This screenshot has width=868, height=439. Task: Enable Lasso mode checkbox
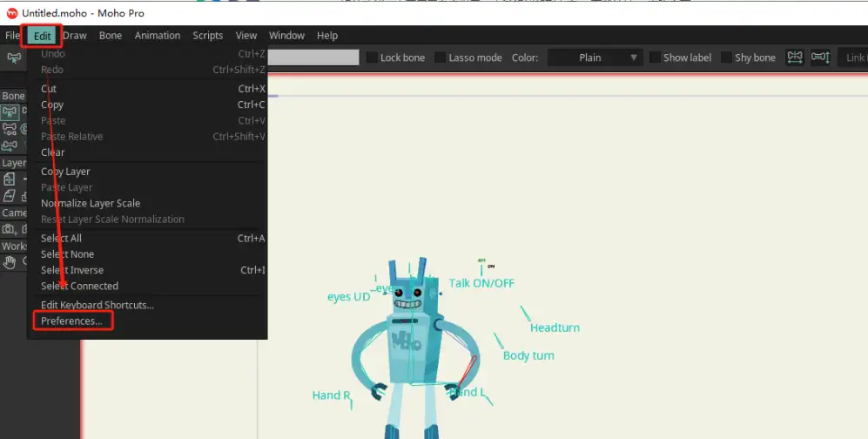coord(440,57)
